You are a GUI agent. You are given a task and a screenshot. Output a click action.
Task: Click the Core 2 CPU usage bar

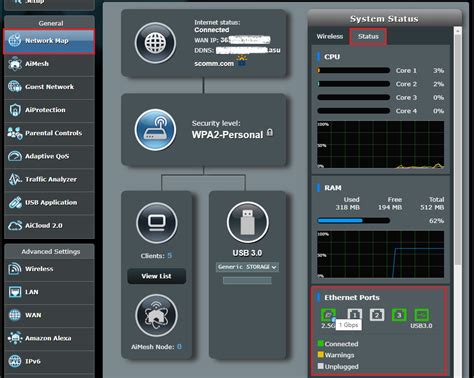coord(354,84)
